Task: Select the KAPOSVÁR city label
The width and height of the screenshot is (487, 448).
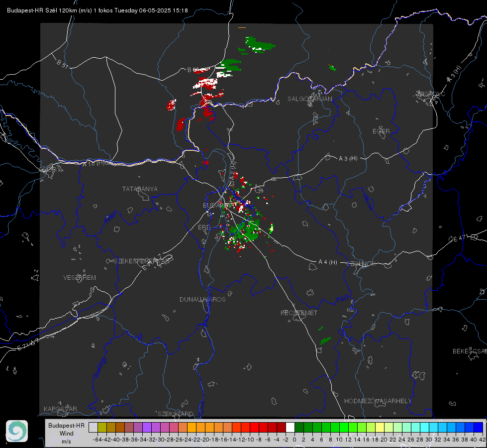Action: click(60, 409)
